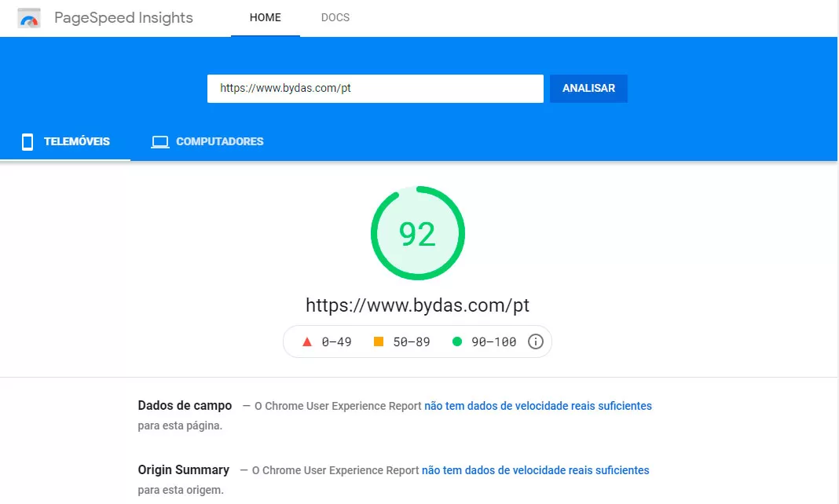Viewport: 839px width, 504px height.
Task: Click the 50–89 range label
Action: click(x=412, y=341)
